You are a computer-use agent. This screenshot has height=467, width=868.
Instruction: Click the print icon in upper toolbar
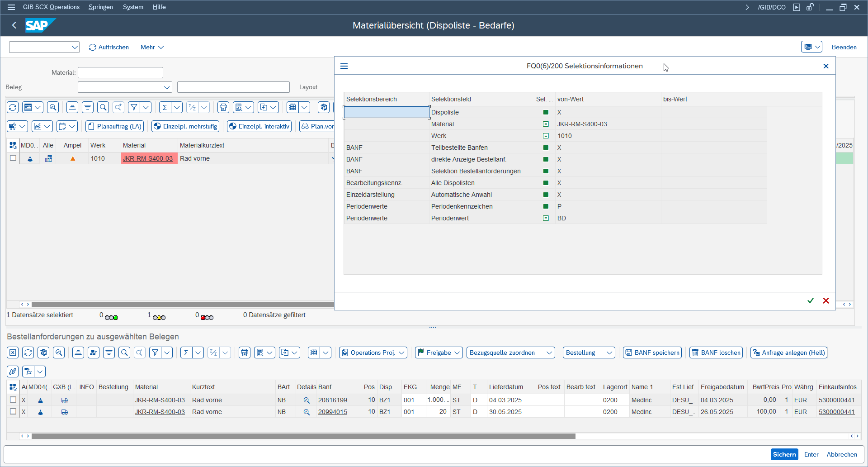[223, 107]
